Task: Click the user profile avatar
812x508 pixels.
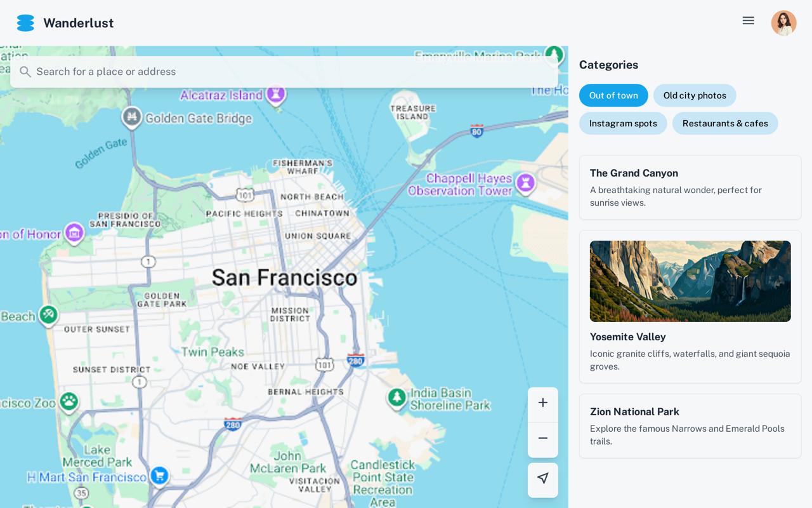Action: [x=783, y=23]
